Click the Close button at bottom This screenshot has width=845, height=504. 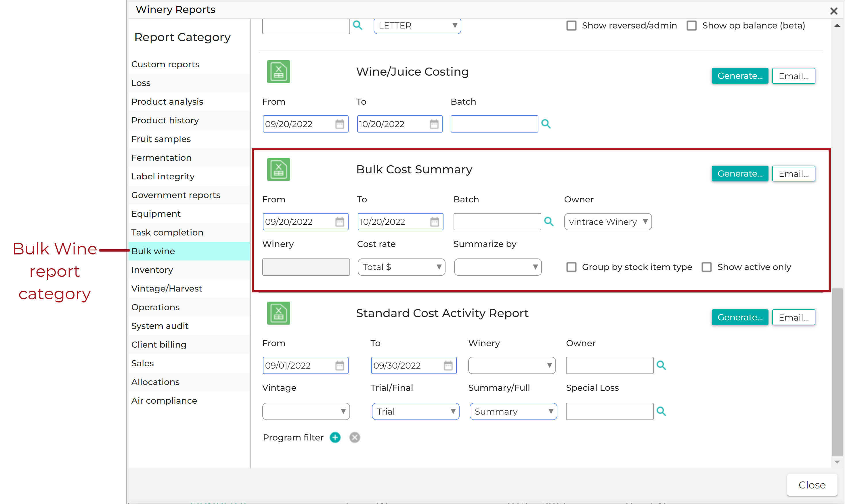[812, 485]
